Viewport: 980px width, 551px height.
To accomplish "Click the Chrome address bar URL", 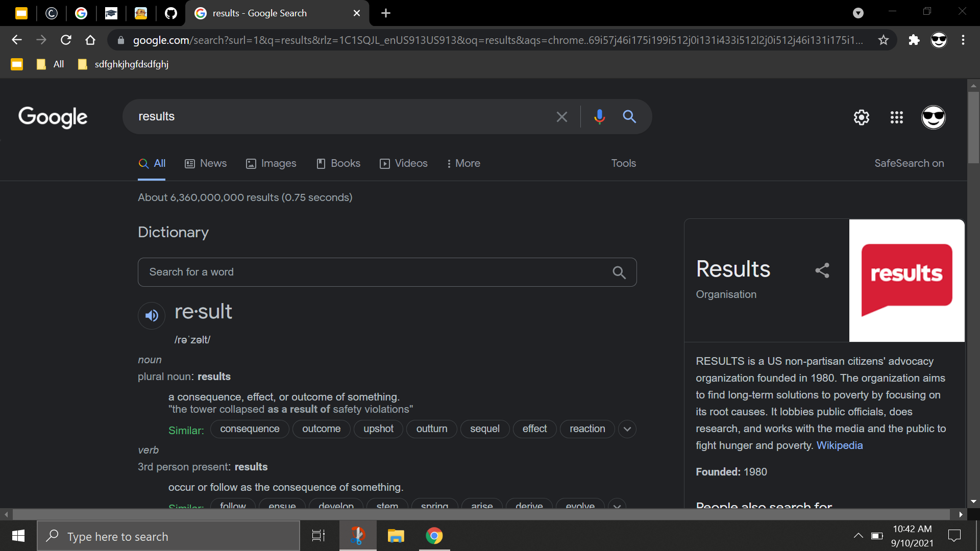I will 498,40.
